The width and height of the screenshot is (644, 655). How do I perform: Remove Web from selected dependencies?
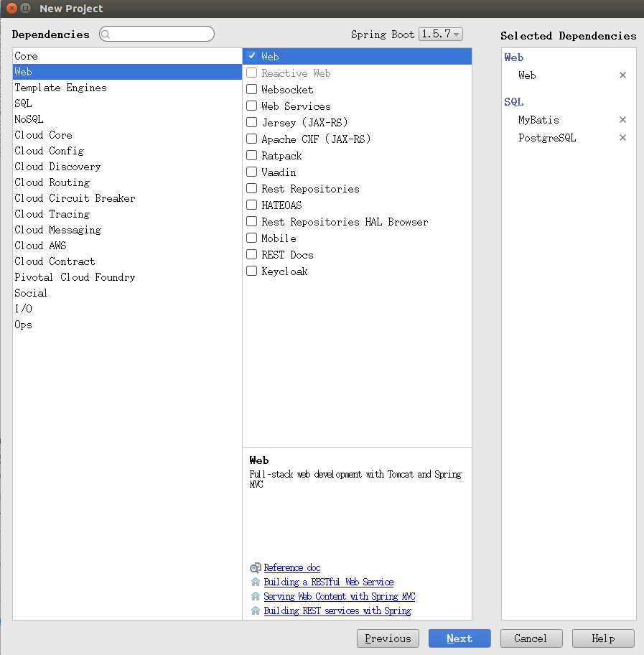(622, 75)
